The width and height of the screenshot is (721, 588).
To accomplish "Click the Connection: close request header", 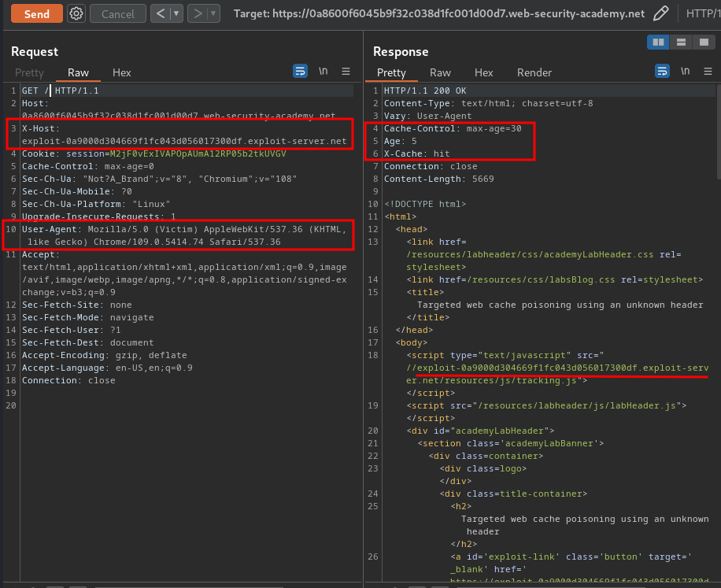I will point(68,380).
